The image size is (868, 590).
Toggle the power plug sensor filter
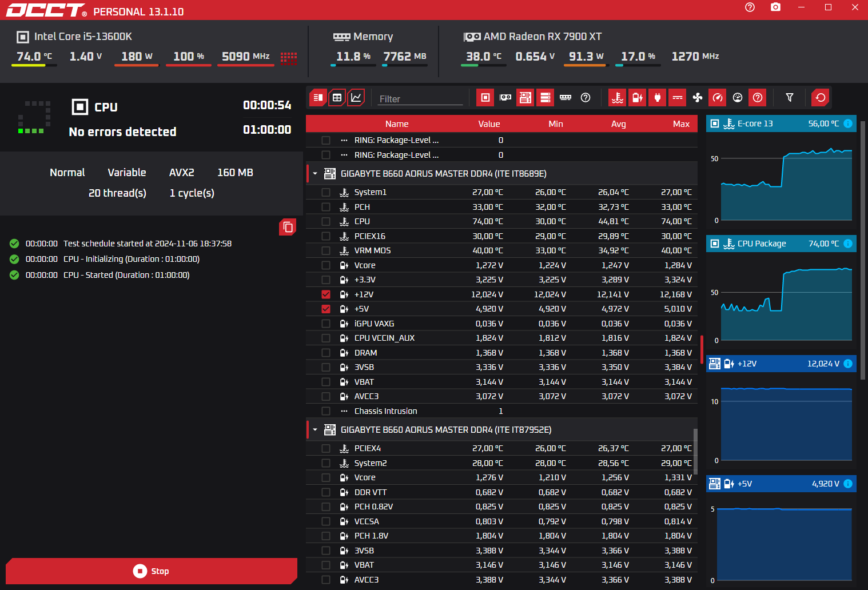click(658, 98)
